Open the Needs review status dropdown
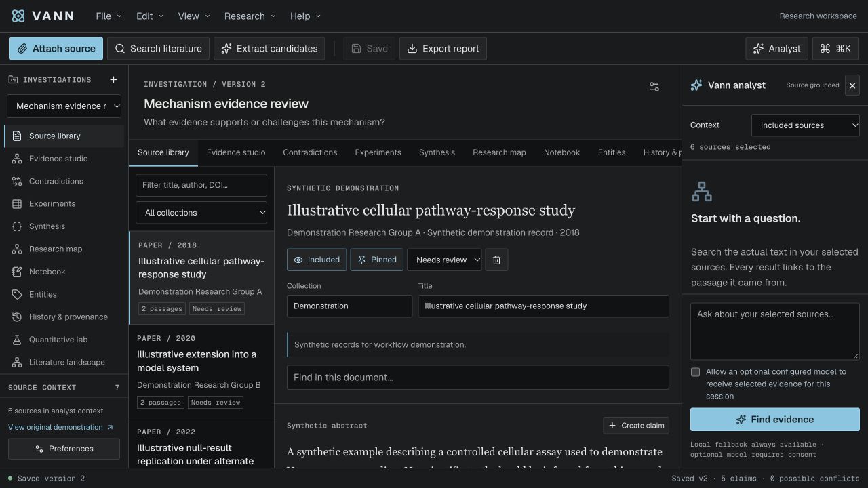This screenshot has width=868, height=488. click(444, 260)
